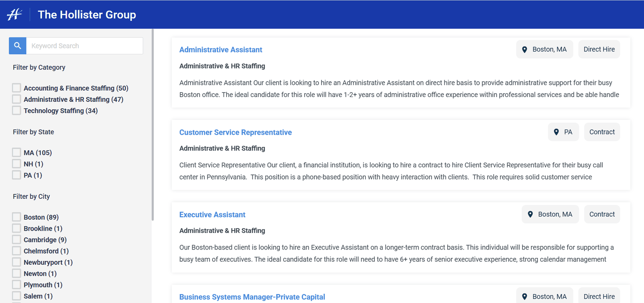Open Business Systems Manager-Private Capital listing
The height and width of the screenshot is (303, 644).
(x=252, y=297)
